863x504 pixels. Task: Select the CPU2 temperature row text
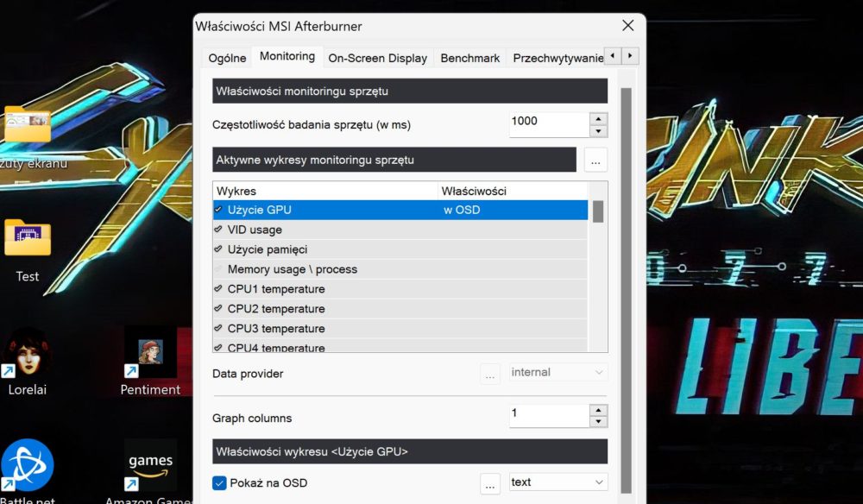click(x=276, y=309)
